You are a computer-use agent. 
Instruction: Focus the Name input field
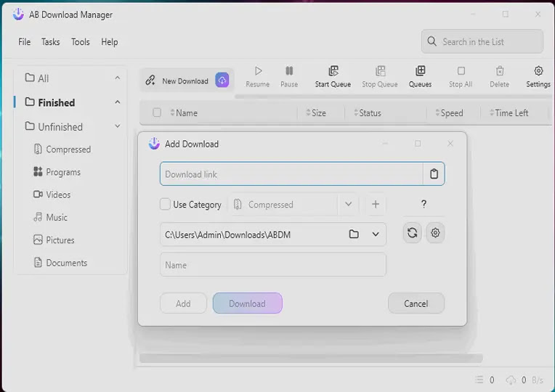(273, 265)
